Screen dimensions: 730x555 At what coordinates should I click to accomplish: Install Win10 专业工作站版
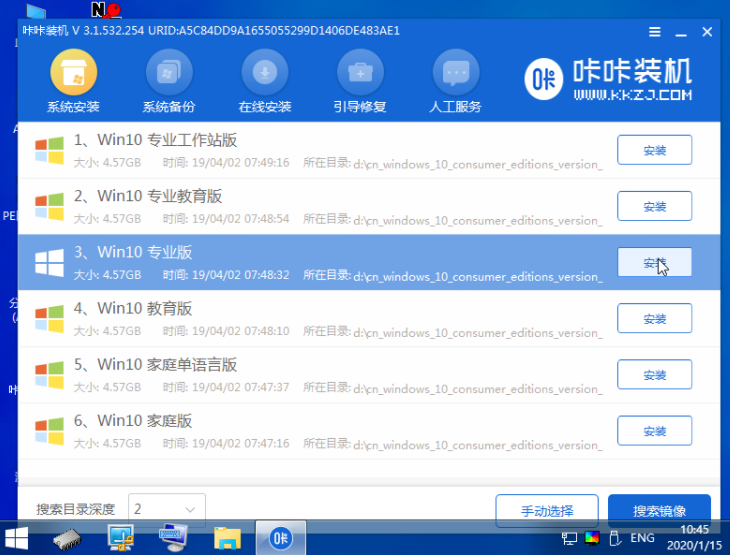tap(654, 150)
